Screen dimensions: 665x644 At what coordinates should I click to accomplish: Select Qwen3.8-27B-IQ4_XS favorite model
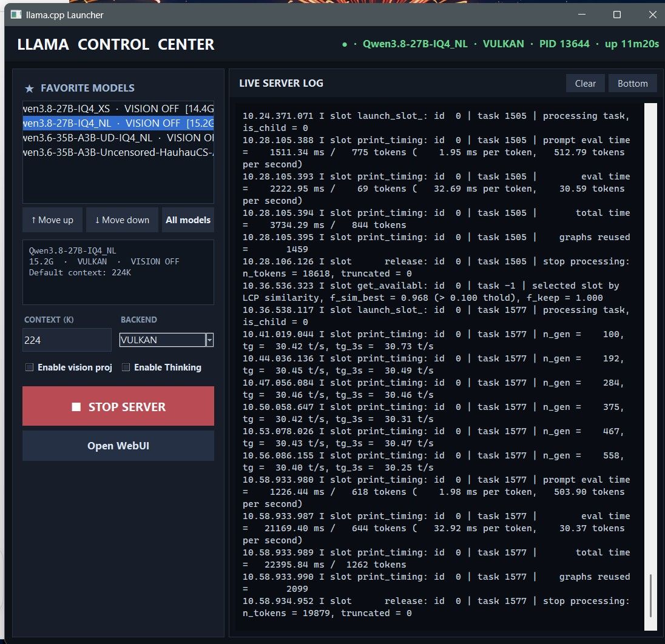[118, 109]
